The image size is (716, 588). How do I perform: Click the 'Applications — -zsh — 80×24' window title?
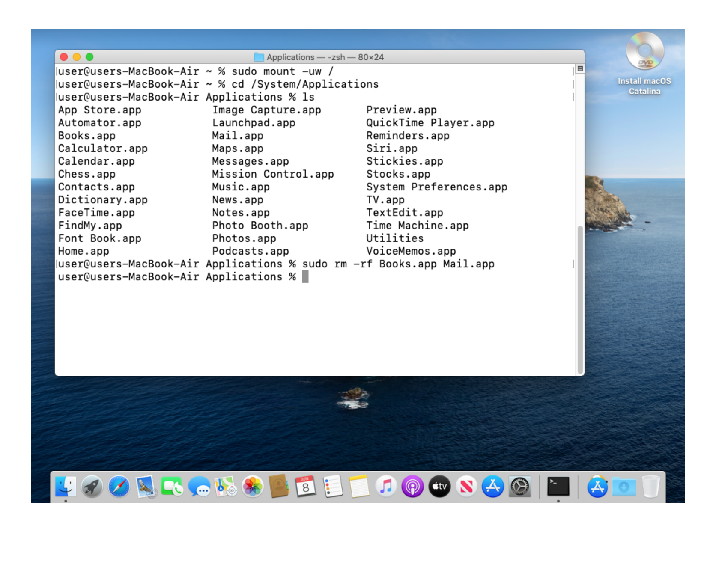(x=325, y=57)
